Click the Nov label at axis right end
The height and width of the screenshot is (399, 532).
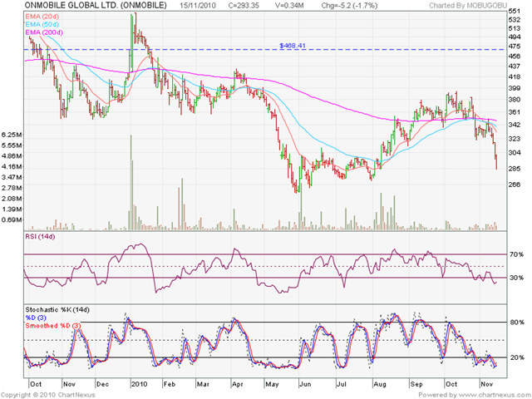pyautogui.click(x=486, y=384)
